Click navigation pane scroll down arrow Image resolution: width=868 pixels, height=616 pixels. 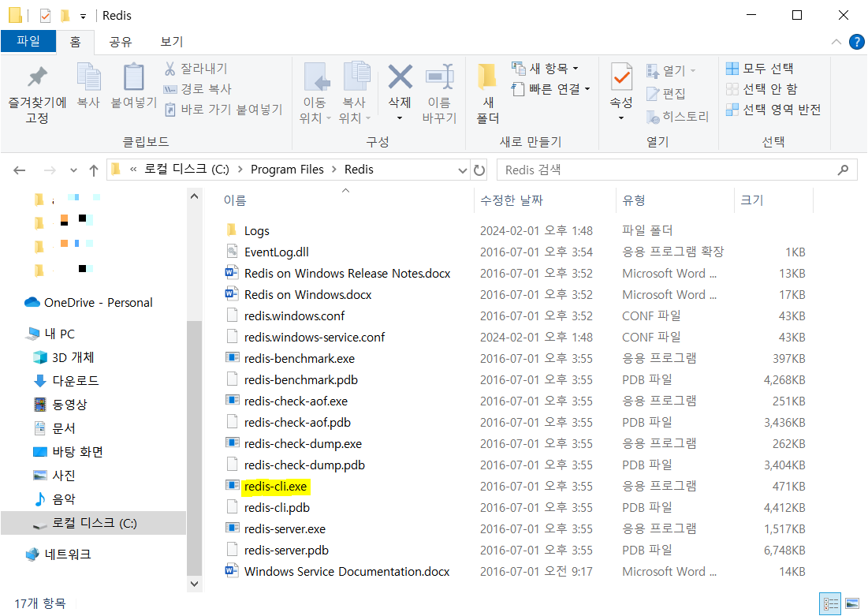[x=194, y=584]
